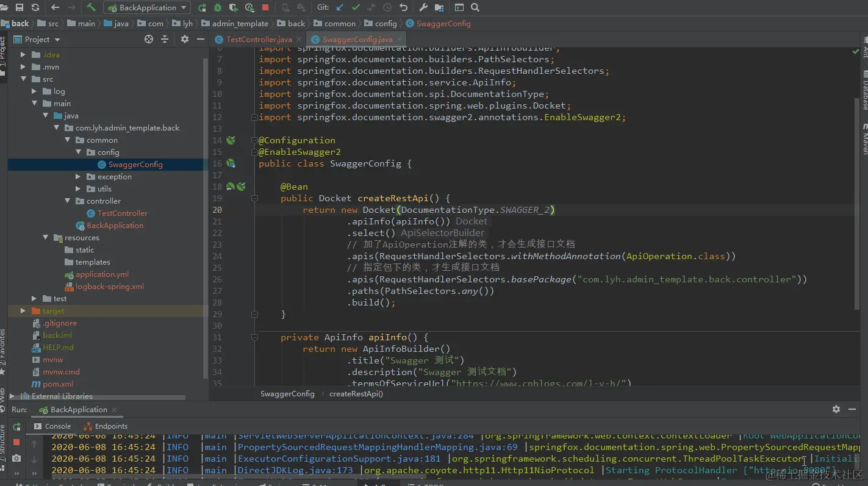Select the HELP.md file
The image size is (868, 486).
(52, 347)
